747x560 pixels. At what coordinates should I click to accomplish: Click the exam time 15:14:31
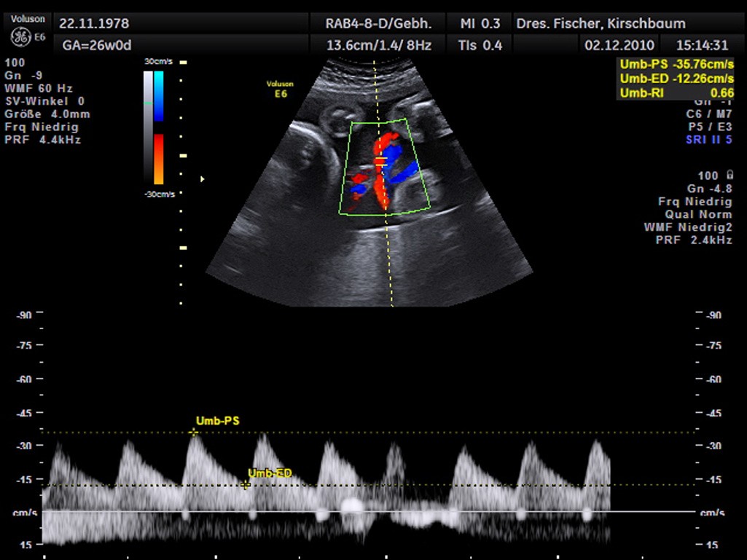pos(703,45)
